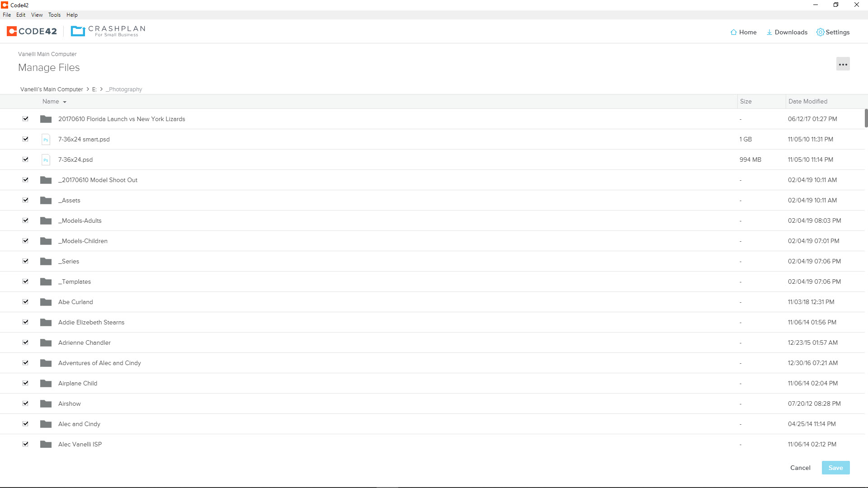This screenshot has width=868, height=488.
Task: Click the breadcrumb chevron after E:
Action: click(101, 89)
